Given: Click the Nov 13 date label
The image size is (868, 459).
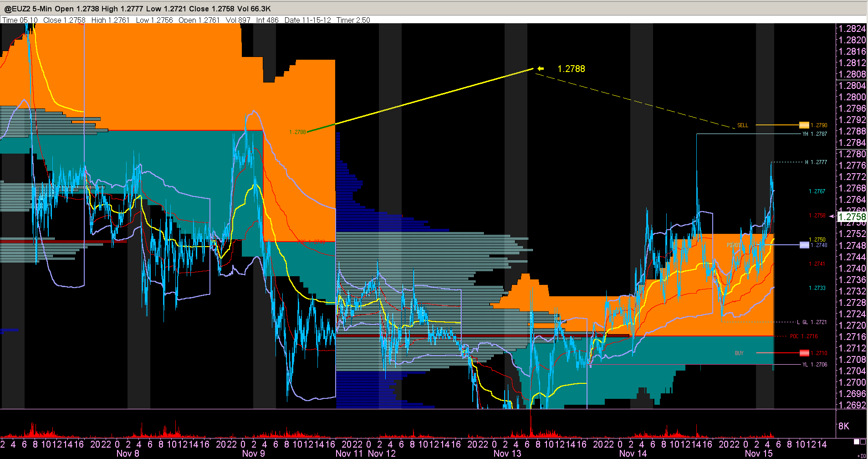Looking at the screenshot, I should click(x=507, y=454).
